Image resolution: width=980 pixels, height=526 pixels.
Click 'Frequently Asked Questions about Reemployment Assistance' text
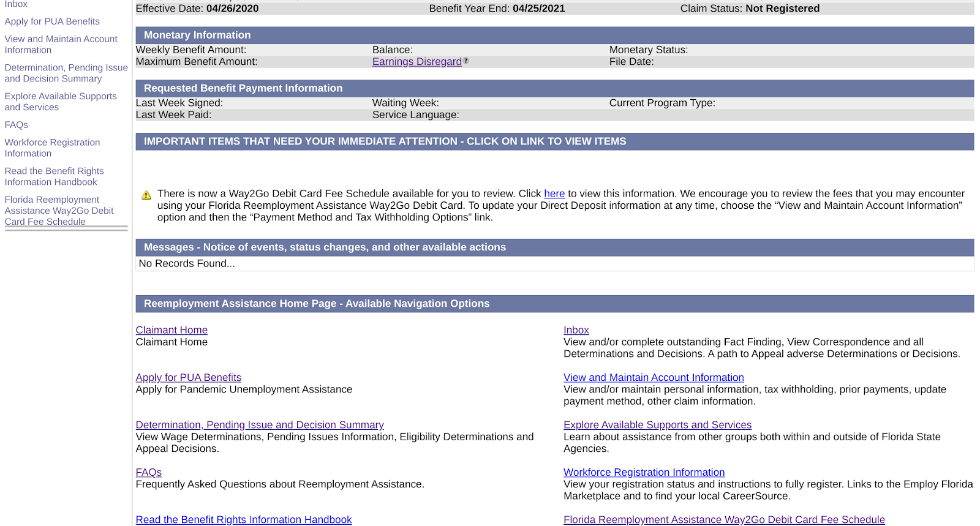point(280,484)
